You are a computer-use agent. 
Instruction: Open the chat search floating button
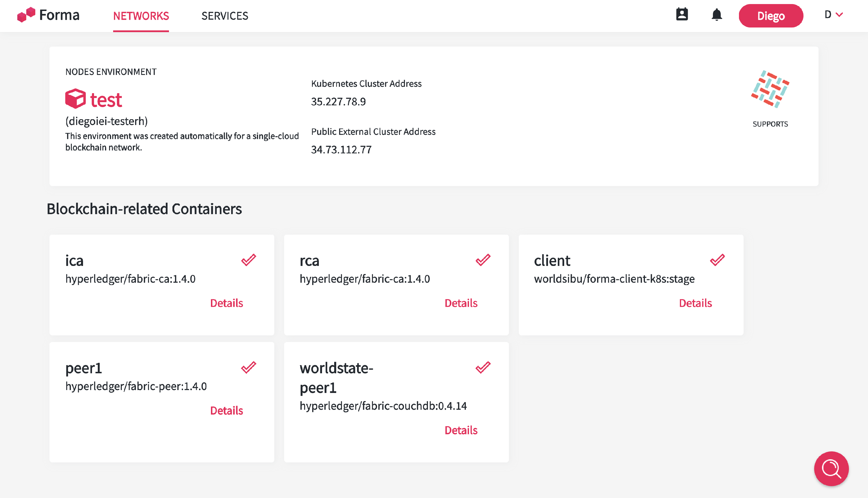(831, 468)
